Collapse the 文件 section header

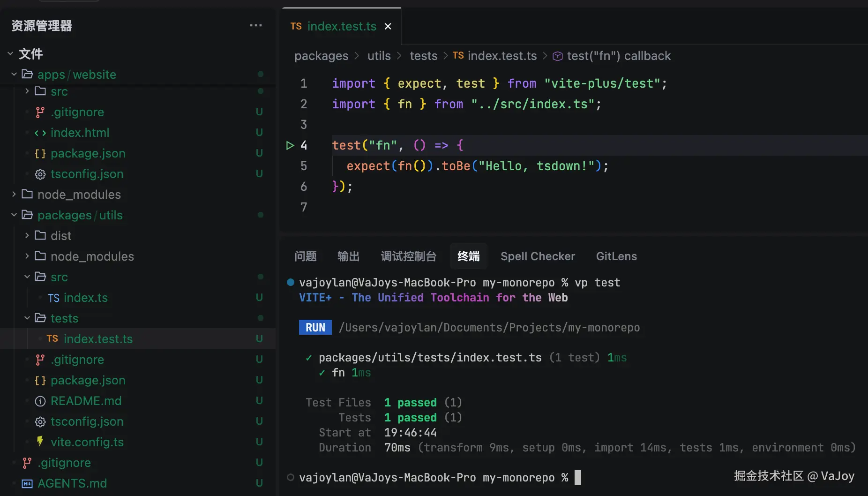click(10, 53)
